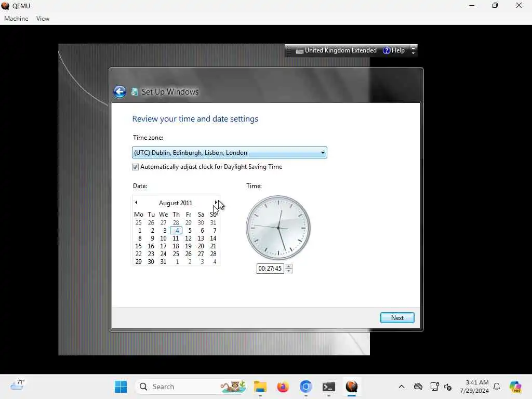Click the Set Up Windows title icon
The image size is (532, 399).
(x=135, y=91)
